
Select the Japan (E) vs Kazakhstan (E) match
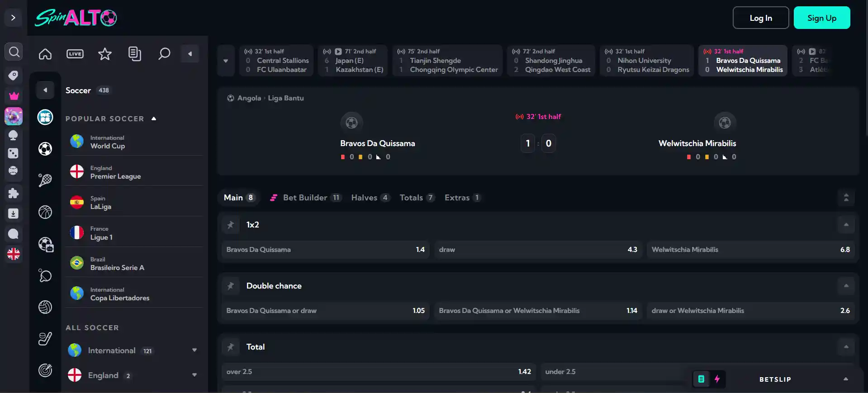point(353,61)
